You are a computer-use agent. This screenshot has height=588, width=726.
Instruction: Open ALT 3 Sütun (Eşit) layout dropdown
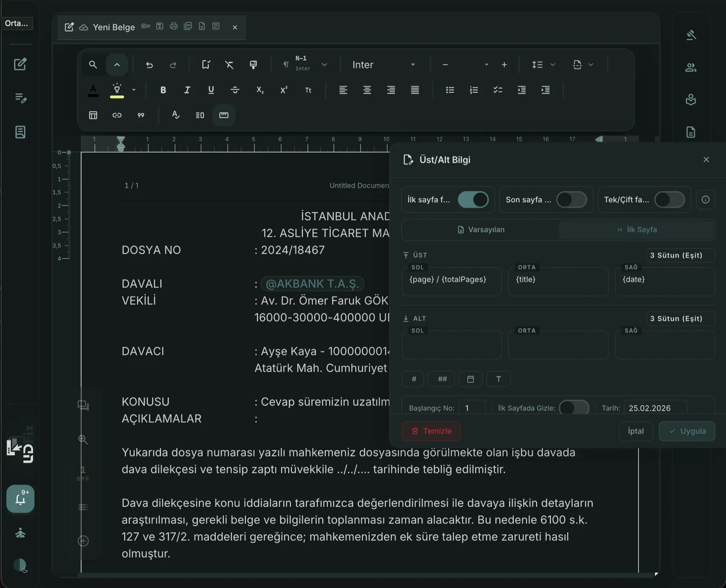click(x=680, y=319)
